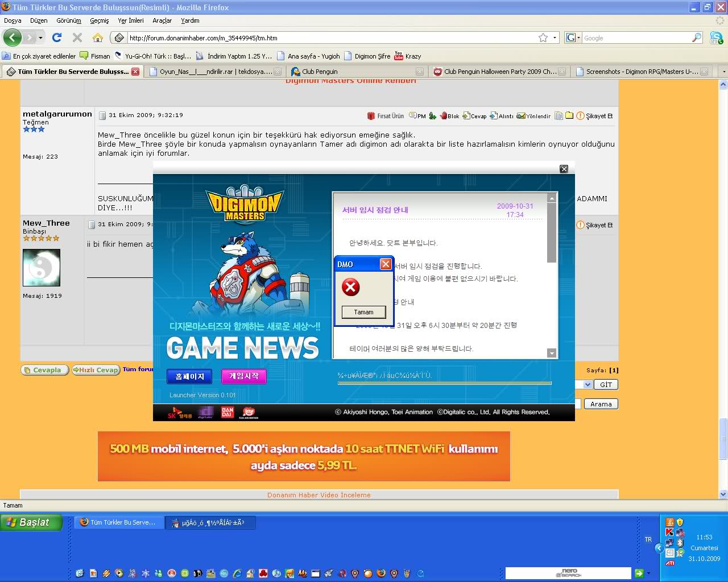Reply with the Cevap icon on metalgarurumon's post
Viewport: 728px width, 582px height.
click(x=474, y=115)
